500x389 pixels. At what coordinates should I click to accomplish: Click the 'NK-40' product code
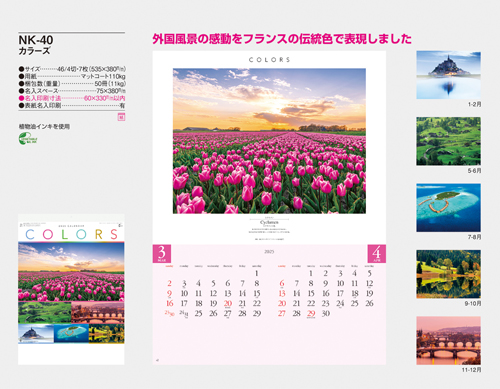(36, 40)
